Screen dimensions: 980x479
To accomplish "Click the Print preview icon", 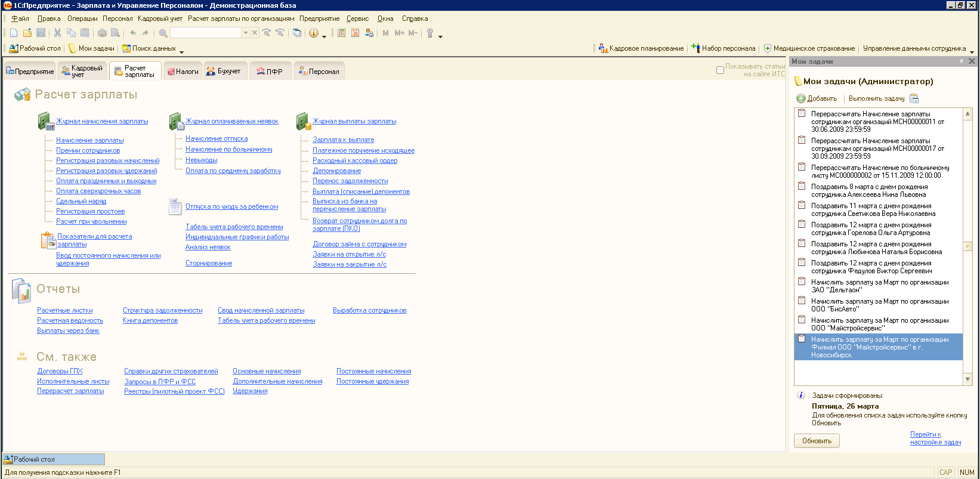I will tap(115, 33).
